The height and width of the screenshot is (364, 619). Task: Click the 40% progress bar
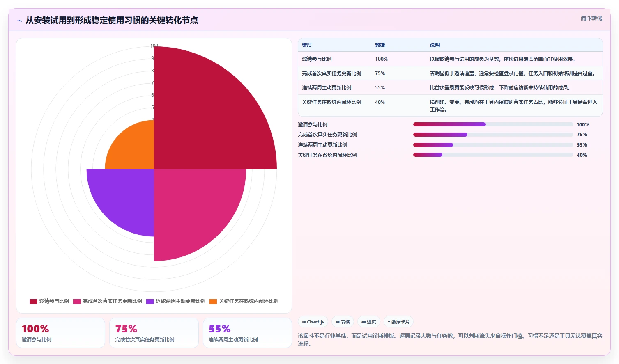493,155
